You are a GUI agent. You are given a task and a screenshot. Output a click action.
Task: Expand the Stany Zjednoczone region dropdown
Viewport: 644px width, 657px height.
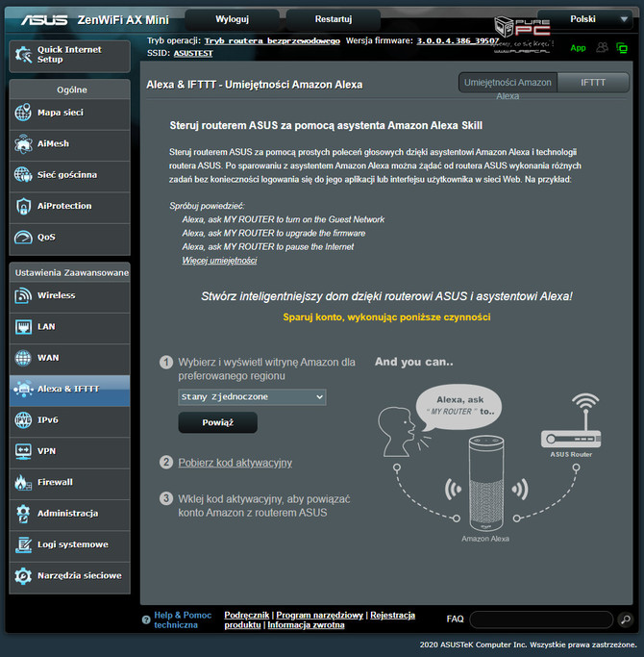click(252, 397)
